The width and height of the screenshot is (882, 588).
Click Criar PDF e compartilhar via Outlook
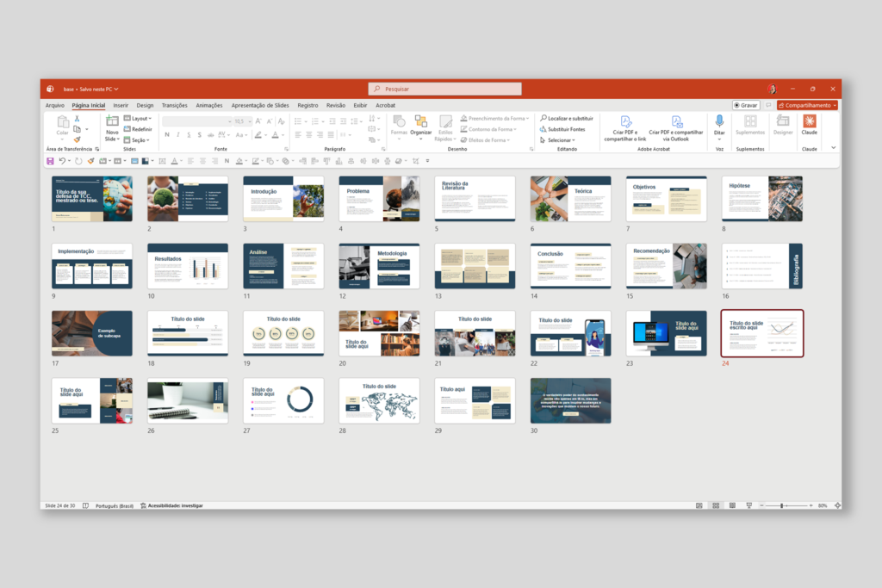pyautogui.click(x=676, y=128)
